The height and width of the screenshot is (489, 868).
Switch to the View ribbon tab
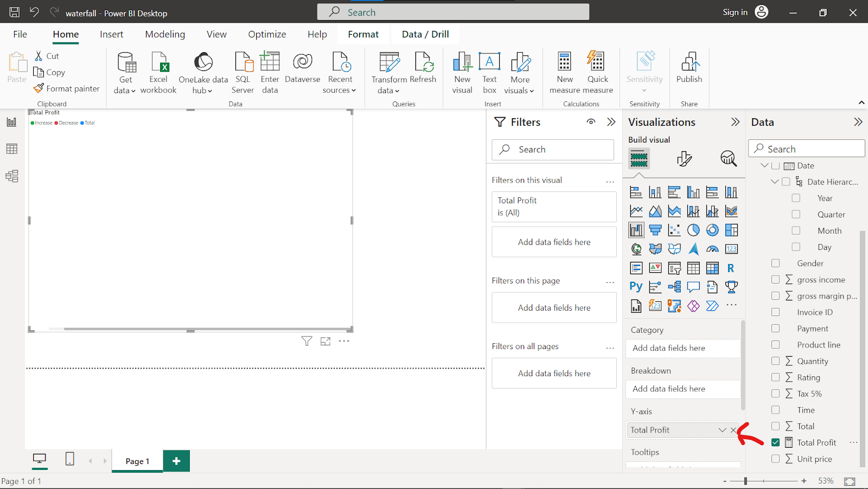[x=216, y=34]
